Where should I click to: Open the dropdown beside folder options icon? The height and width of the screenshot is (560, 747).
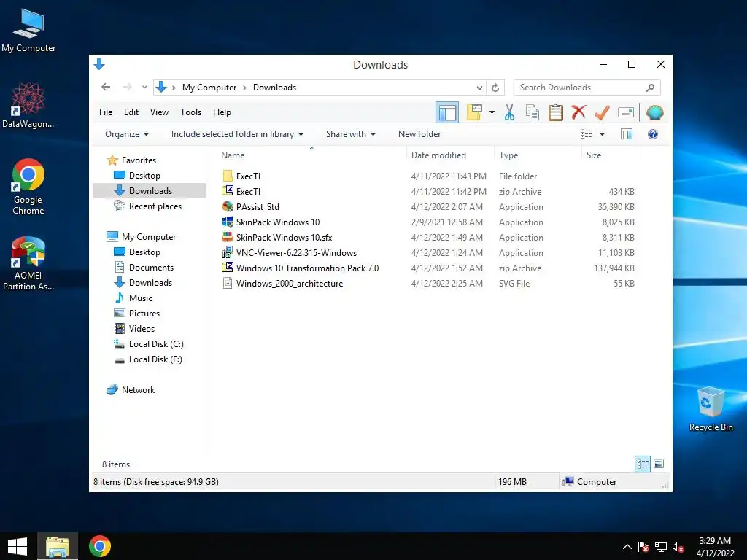(492, 112)
